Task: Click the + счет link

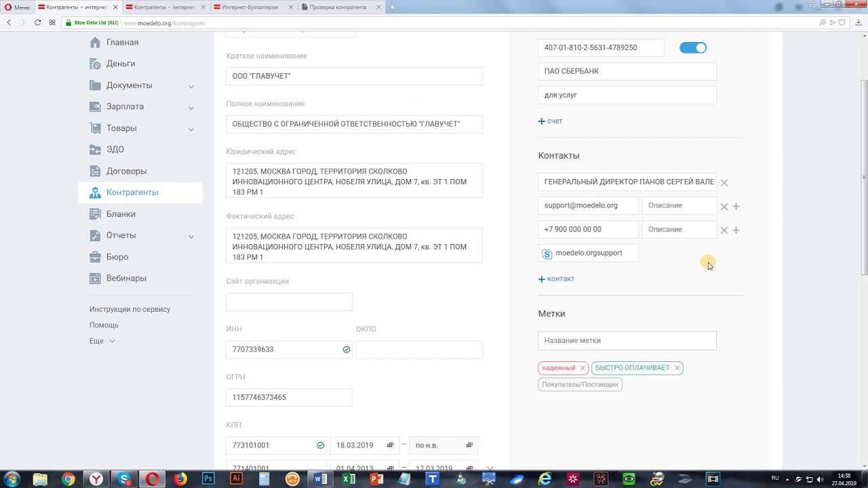Action: (x=550, y=121)
